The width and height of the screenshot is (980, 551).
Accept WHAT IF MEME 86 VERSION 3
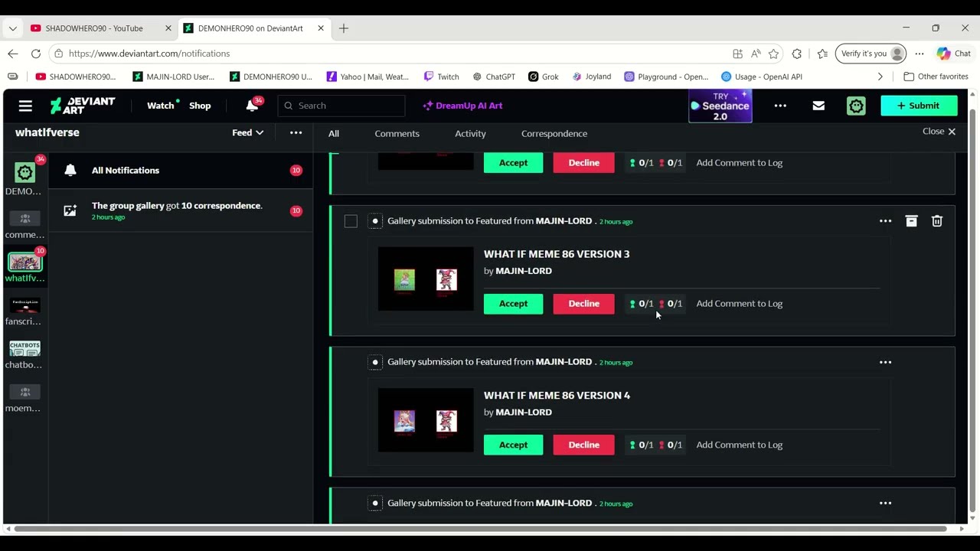point(513,304)
